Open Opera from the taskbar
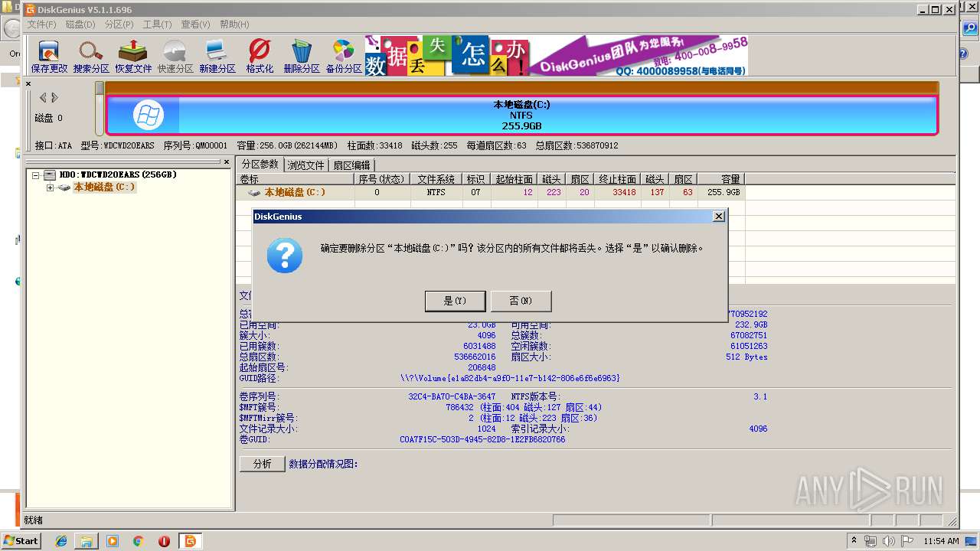 click(x=164, y=541)
